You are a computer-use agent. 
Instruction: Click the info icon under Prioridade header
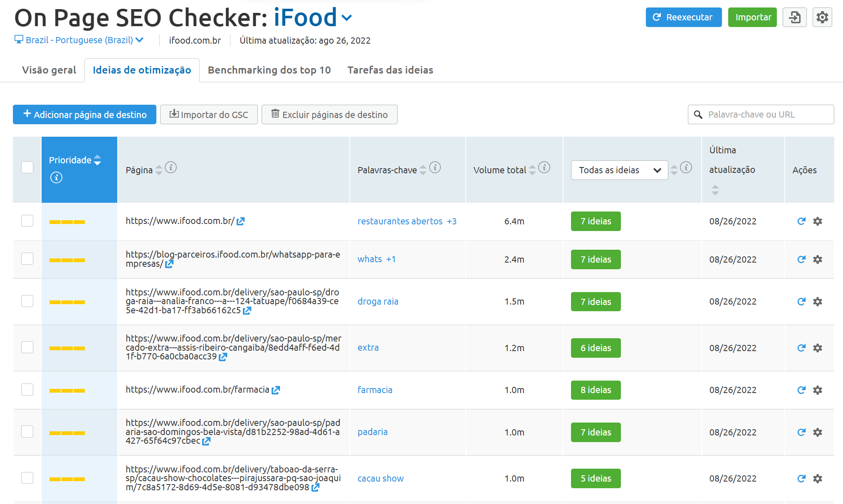[56, 178]
